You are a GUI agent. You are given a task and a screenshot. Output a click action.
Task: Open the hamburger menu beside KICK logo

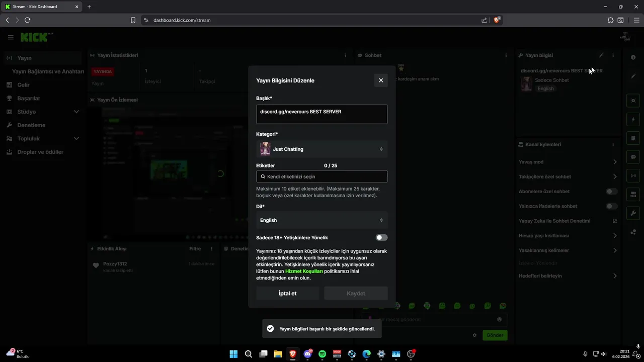pyautogui.click(x=11, y=37)
